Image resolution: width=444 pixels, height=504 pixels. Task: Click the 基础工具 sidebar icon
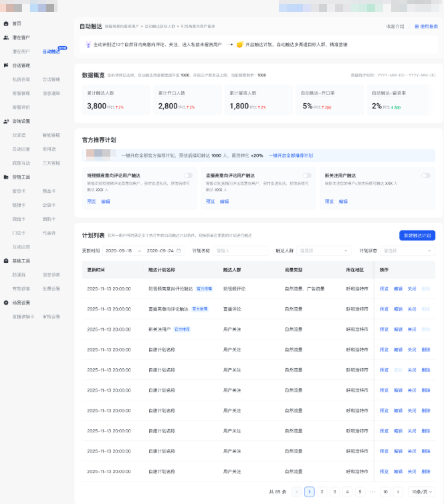click(7, 260)
